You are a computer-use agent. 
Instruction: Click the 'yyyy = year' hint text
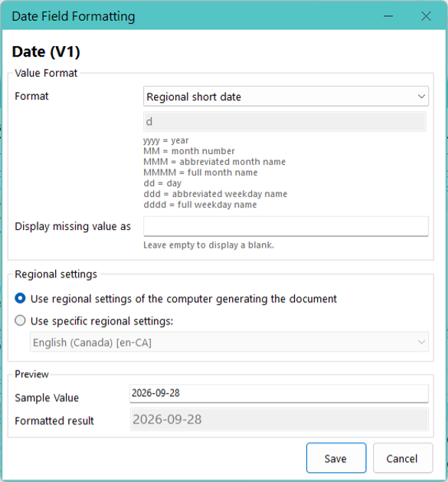click(x=166, y=140)
